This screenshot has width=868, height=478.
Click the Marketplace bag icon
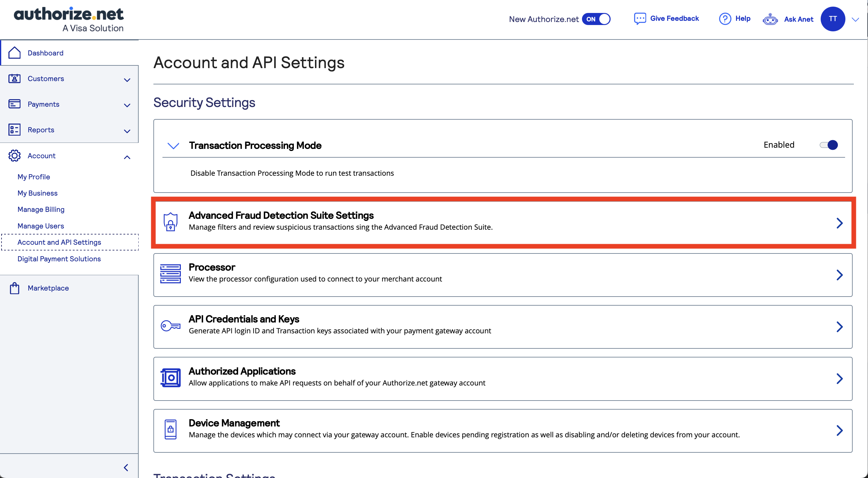pos(14,288)
